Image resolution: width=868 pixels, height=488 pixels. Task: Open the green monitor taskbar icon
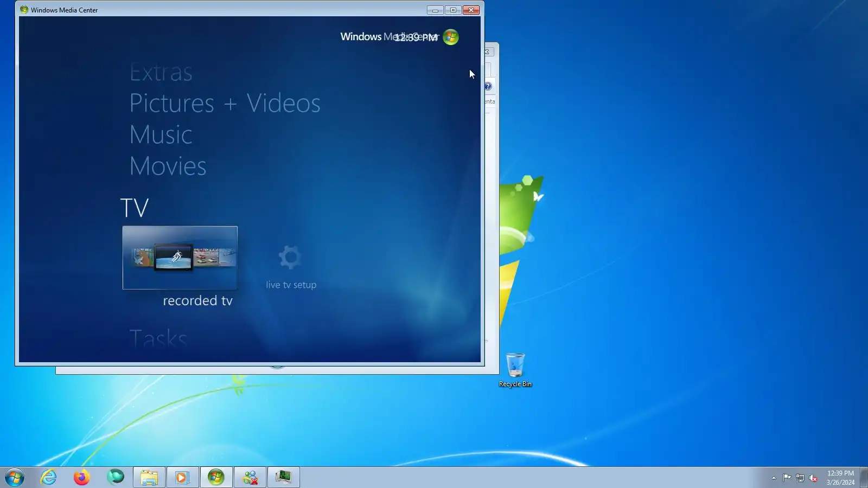283,477
